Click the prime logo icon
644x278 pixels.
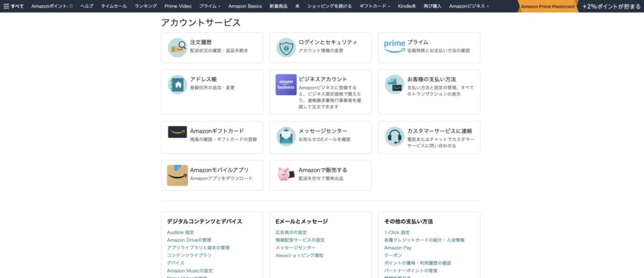pos(394,47)
